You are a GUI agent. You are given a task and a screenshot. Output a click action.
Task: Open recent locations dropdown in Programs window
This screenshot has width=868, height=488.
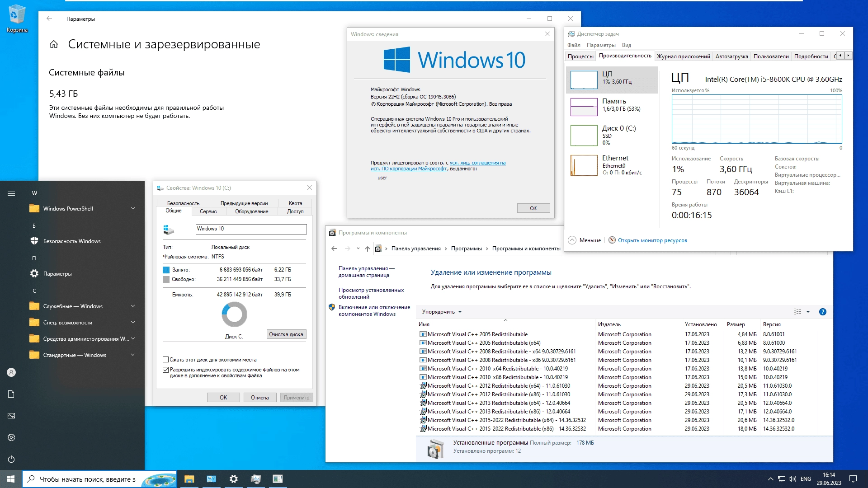point(358,249)
